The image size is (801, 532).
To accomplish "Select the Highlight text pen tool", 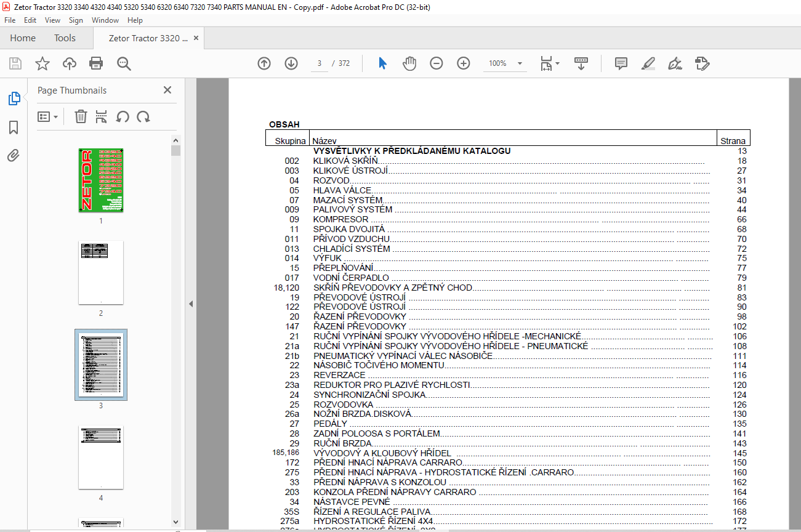I will (648, 63).
